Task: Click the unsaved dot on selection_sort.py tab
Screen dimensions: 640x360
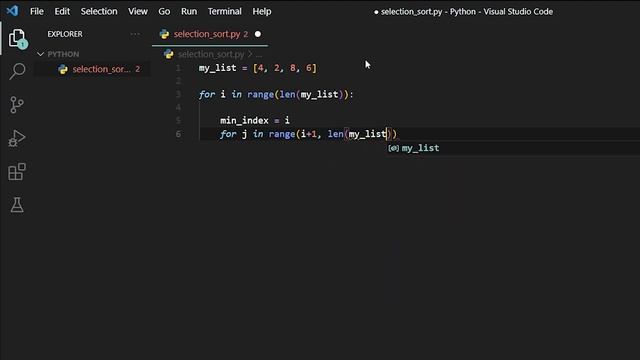Action: (258, 34)
